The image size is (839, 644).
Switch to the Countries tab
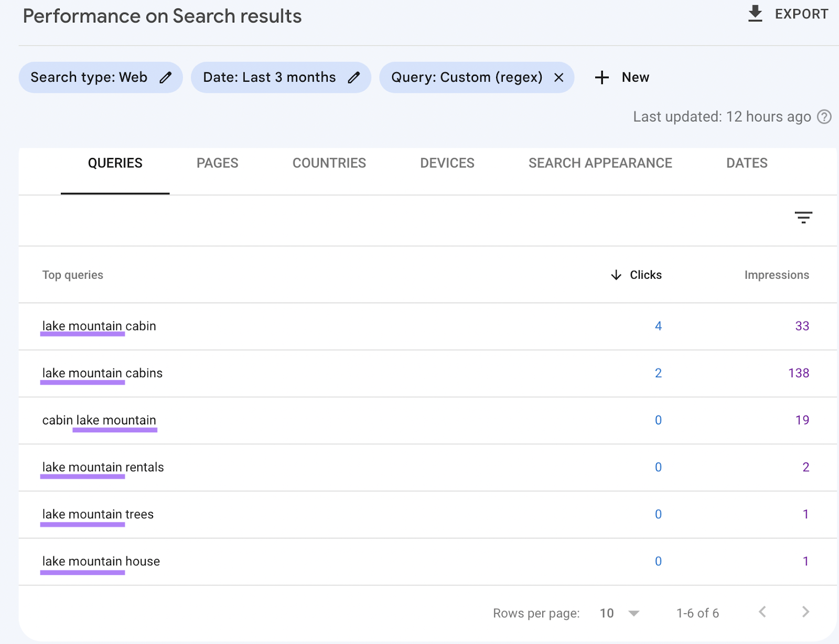coord(329,163)
